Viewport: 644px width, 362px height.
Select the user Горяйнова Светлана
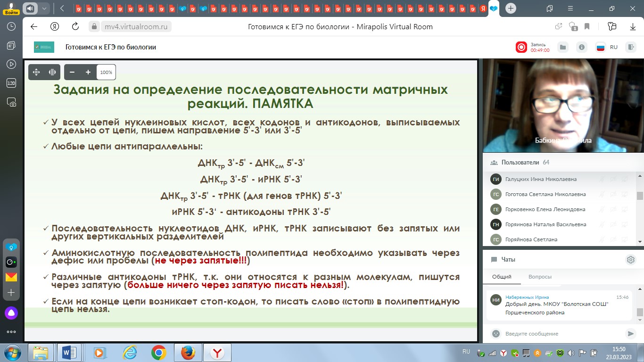[x=531, y=239]
